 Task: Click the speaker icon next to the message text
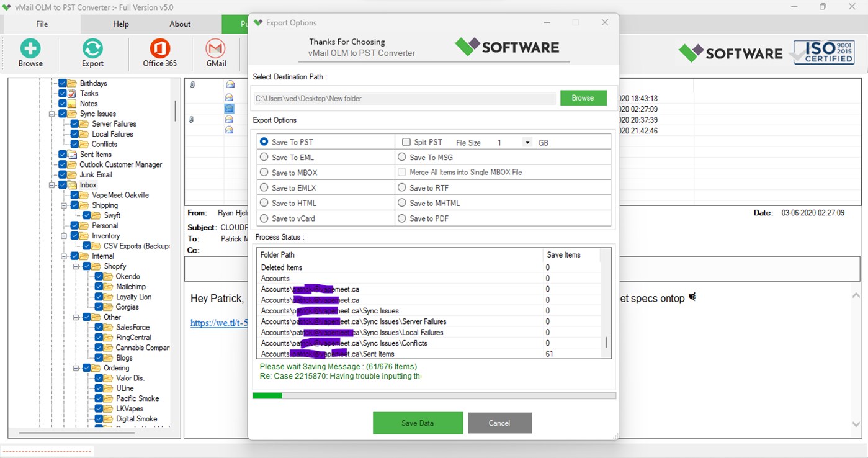[x=692, y=297]
